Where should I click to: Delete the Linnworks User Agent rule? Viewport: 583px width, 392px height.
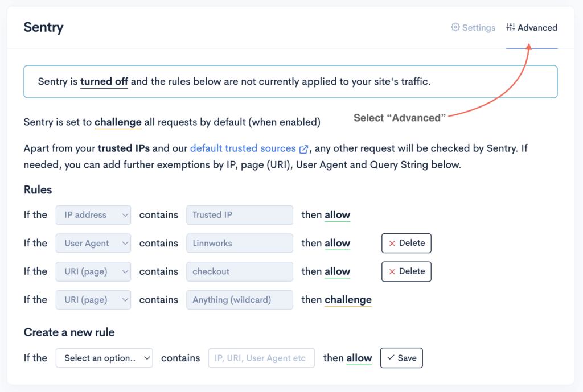point(407,244)
